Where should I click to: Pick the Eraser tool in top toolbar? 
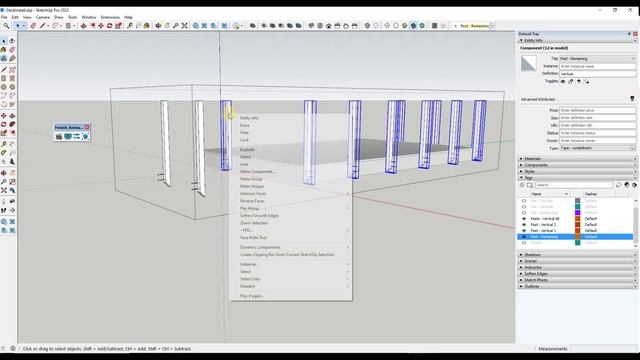33,26
